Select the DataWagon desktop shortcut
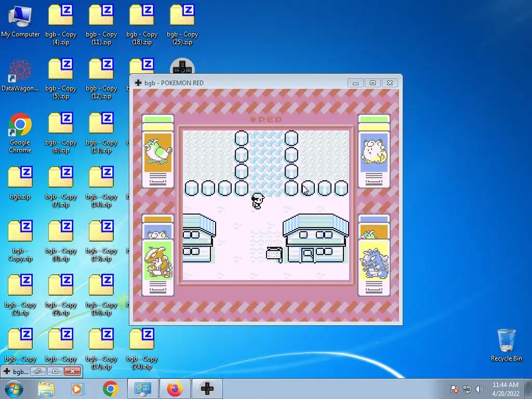Viewport: 532px width, 399px height. [20, 75]
